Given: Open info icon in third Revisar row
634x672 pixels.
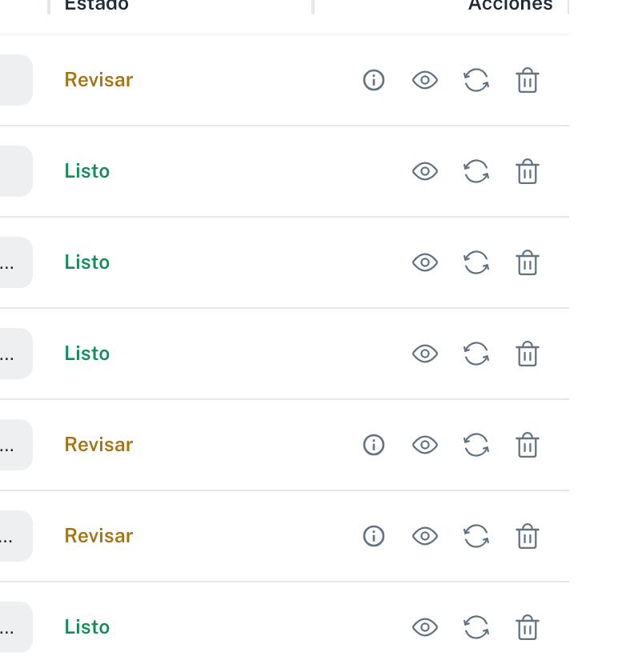Looking at the screenshot, I should (x=374, y=536).
